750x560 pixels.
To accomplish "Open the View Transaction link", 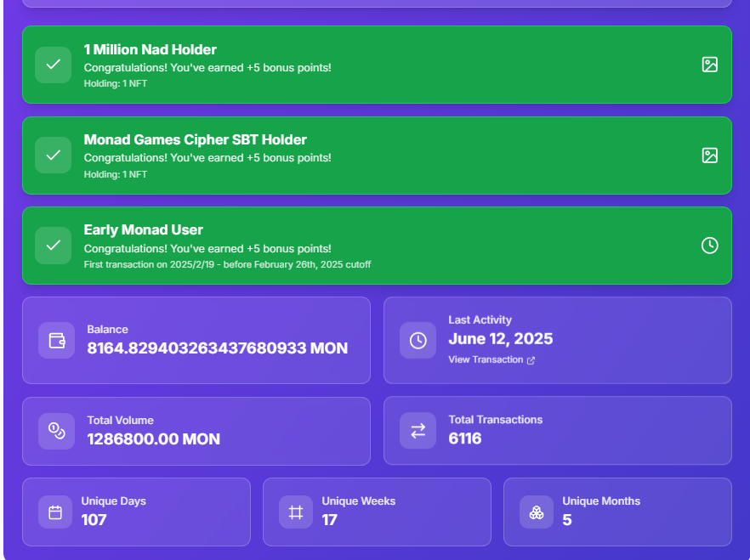I will [x=491, y=359].
